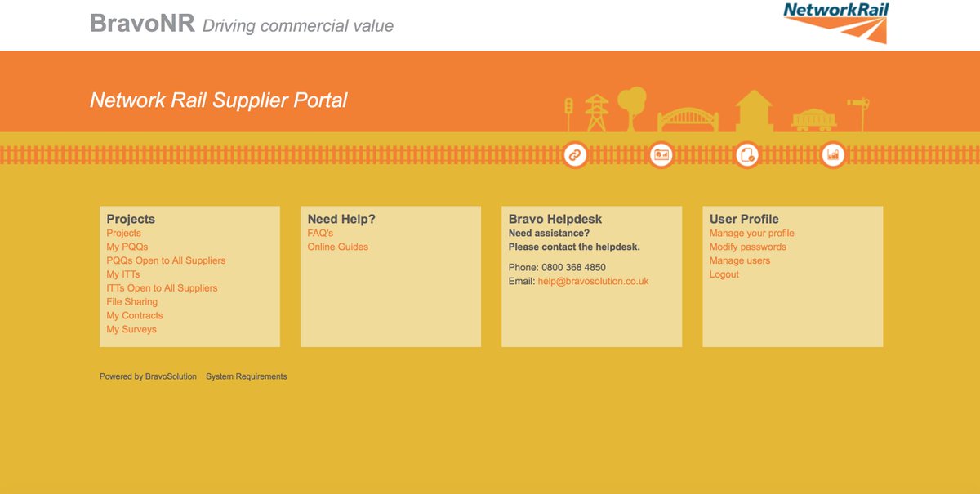
Task: Select Modify passwords
Action: pos(748,247)
